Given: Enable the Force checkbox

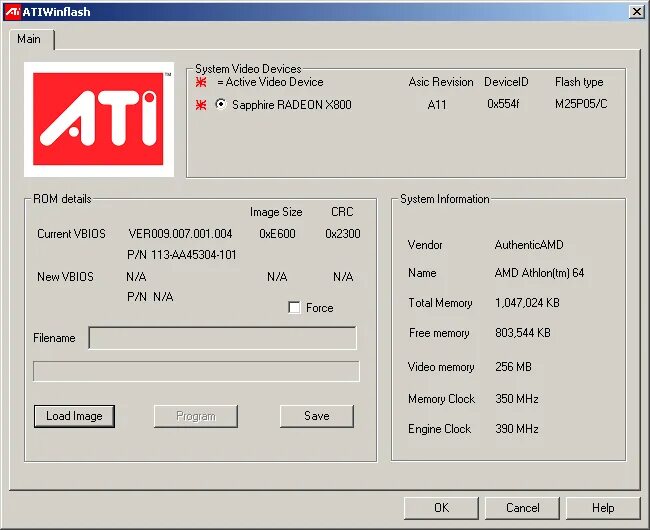Looking at the screenshot, I should (294, 307).
